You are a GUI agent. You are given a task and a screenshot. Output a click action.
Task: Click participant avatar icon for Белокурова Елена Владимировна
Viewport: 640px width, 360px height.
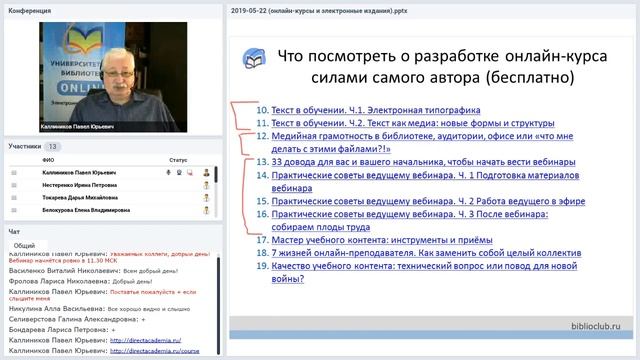point(206,210)
